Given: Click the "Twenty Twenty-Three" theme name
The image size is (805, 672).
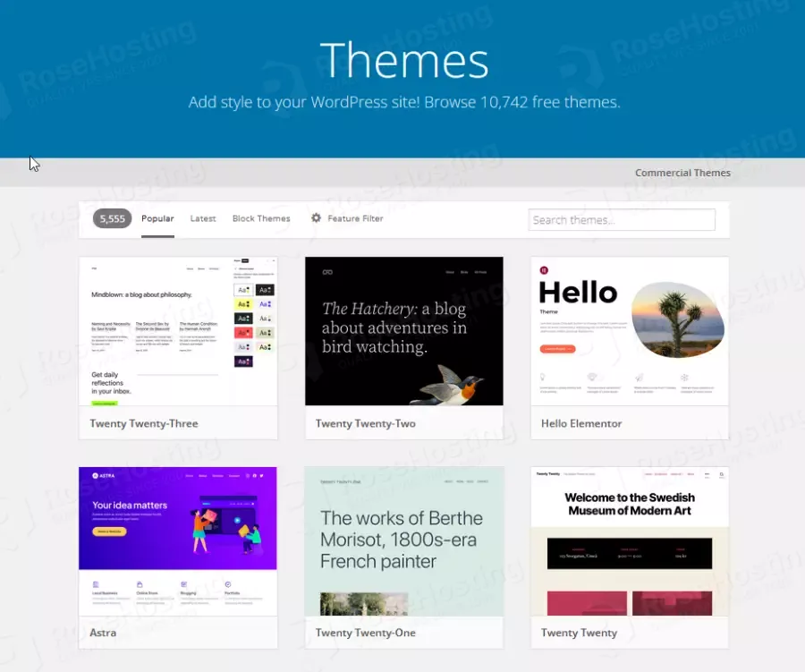Looking at the screenshot, I should (x=144, y=423).
